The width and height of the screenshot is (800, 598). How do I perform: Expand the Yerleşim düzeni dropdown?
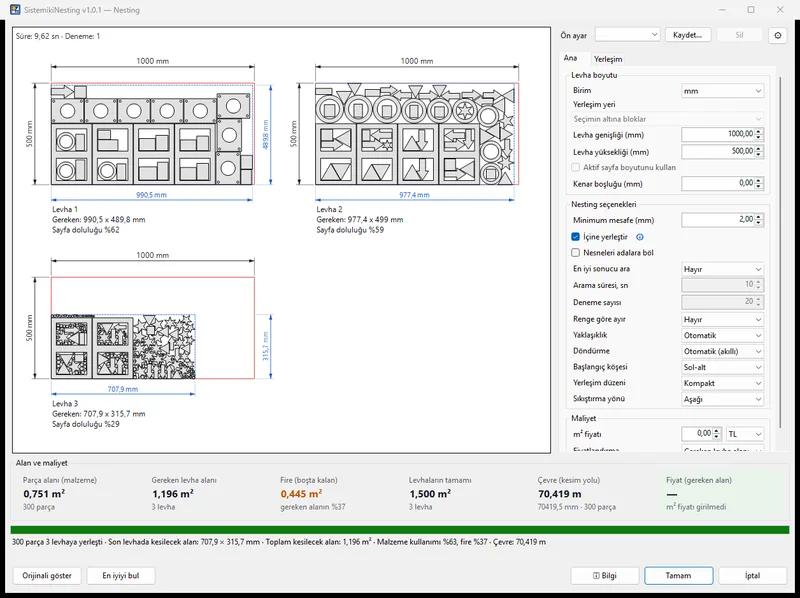(722, 383)
